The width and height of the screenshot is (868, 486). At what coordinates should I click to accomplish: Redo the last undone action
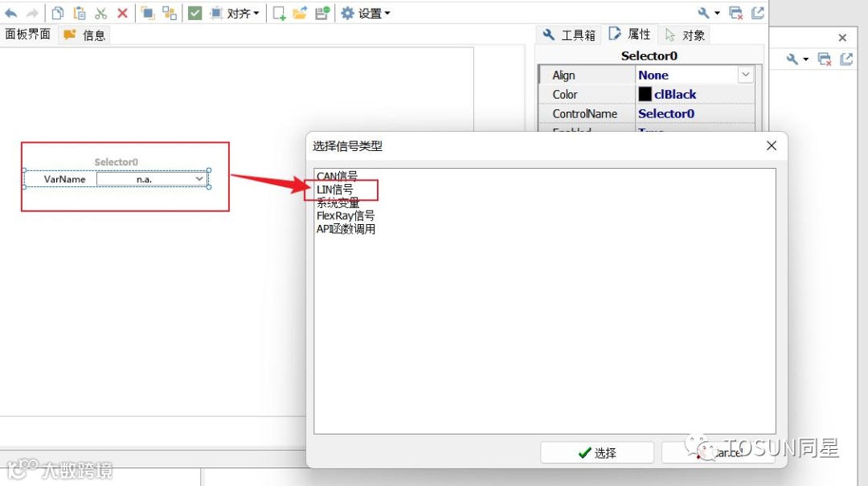tap(32, 14)
